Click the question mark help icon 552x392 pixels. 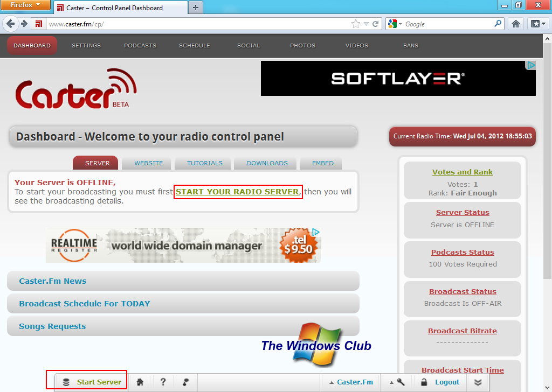tap(163, 382)
